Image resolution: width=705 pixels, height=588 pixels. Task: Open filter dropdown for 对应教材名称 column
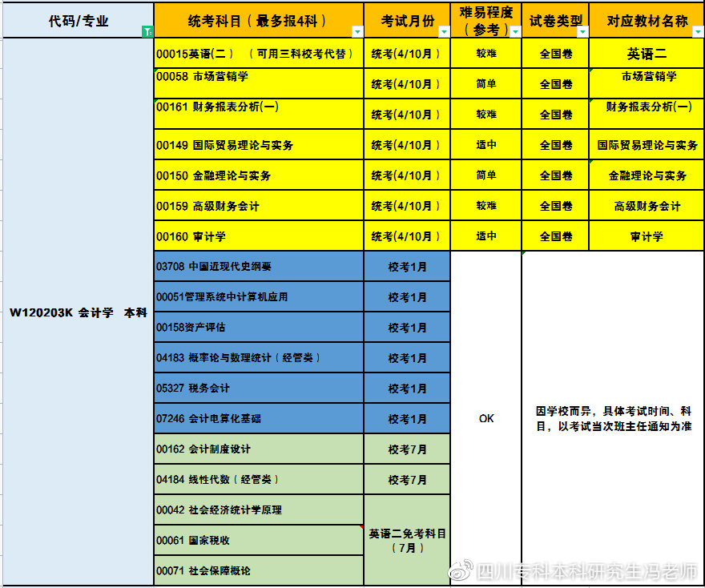[x=698, y=31]
